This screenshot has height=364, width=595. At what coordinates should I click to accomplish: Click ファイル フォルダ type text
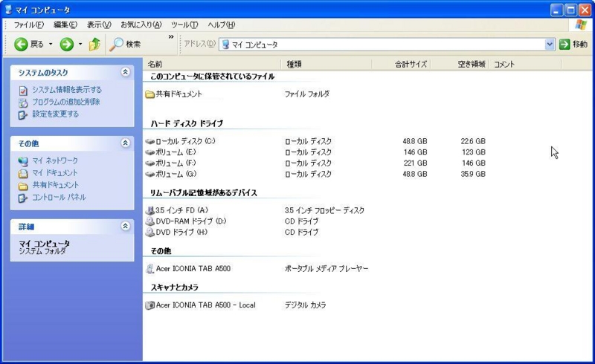click(x=307, y=94)
